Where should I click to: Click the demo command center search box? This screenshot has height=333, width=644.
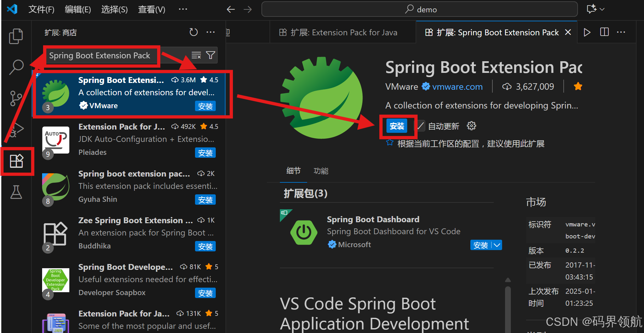click(420, 9)
